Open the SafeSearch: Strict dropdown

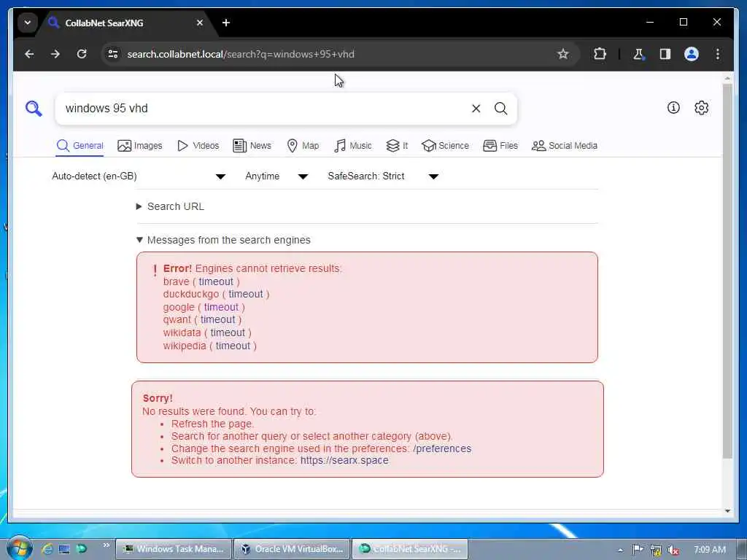tap(383, 176)
